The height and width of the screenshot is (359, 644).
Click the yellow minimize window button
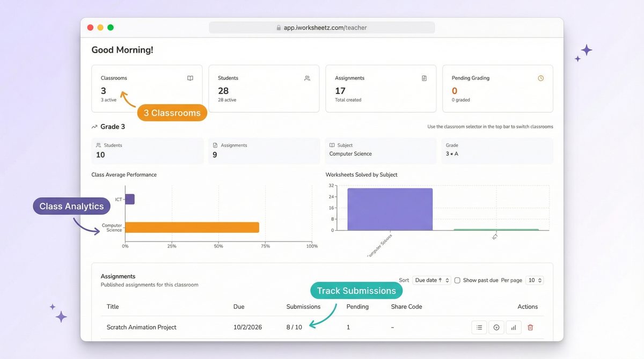100,27
